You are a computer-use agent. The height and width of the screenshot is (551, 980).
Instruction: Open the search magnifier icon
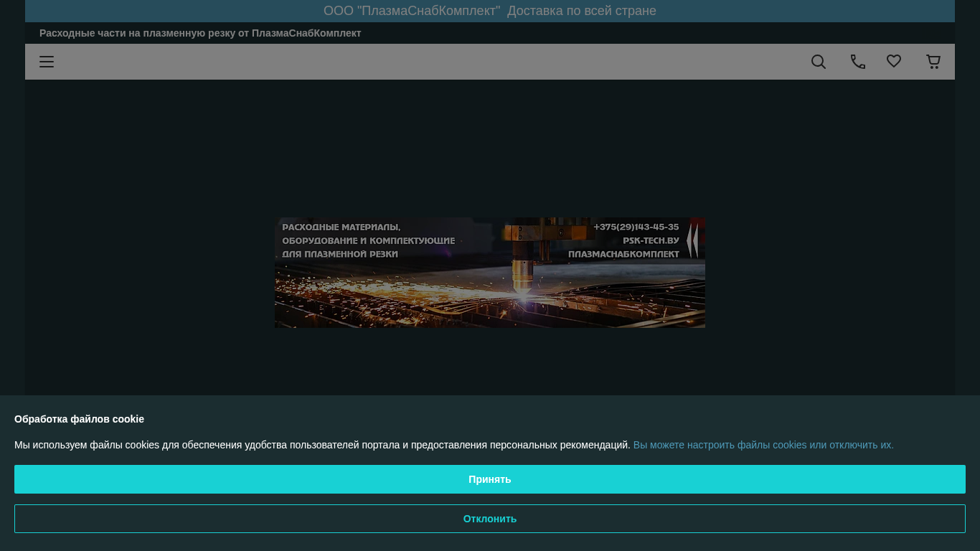pyautogui.click(x=819, y=62)
